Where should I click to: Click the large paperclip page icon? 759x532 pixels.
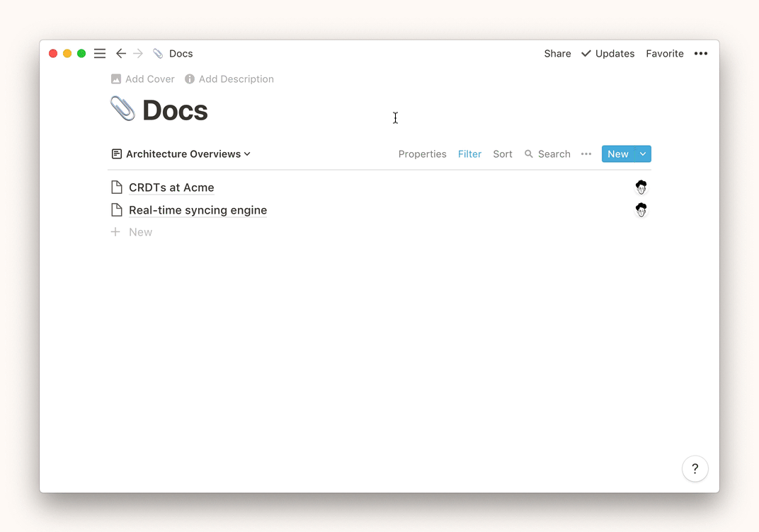coord(122,110)
